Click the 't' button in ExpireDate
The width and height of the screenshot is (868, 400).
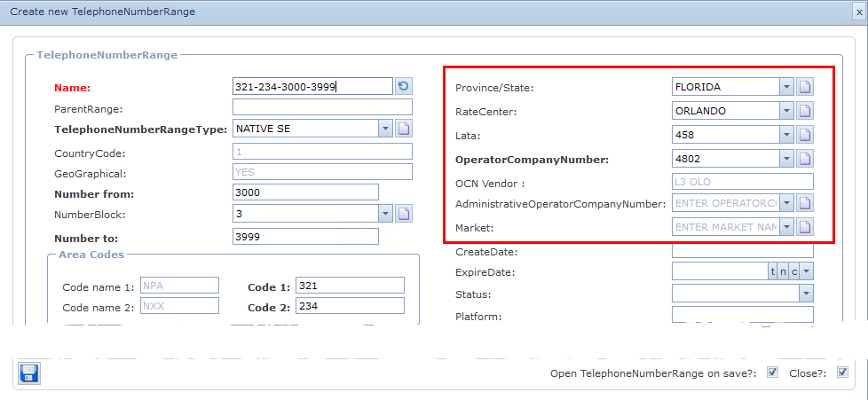[772, 271]
